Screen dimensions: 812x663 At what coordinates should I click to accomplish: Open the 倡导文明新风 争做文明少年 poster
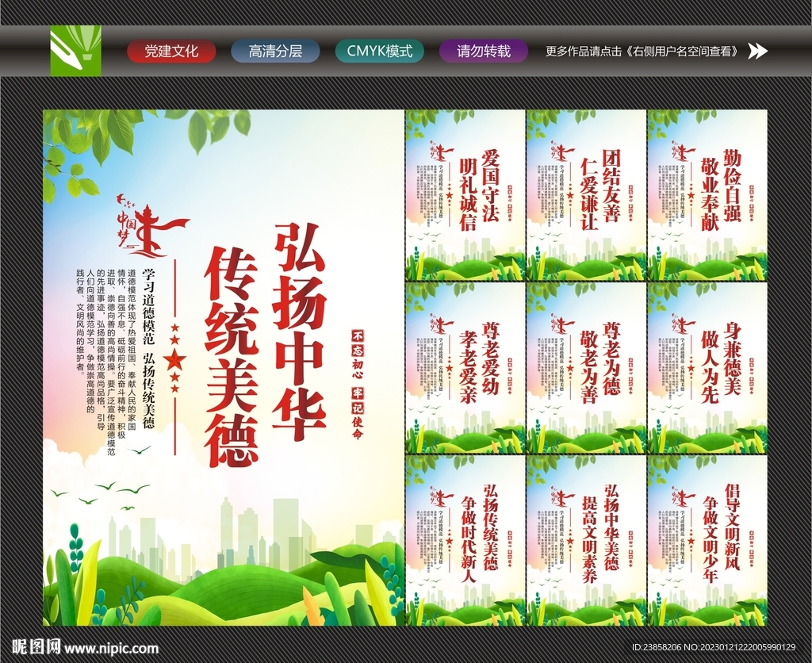pyautogui.click(x=707, y=540)
